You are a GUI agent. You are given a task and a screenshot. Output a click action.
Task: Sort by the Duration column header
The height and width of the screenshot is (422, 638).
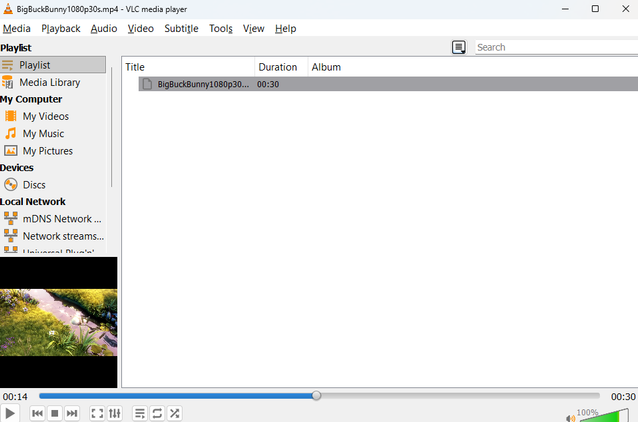(x=281, y=67)
